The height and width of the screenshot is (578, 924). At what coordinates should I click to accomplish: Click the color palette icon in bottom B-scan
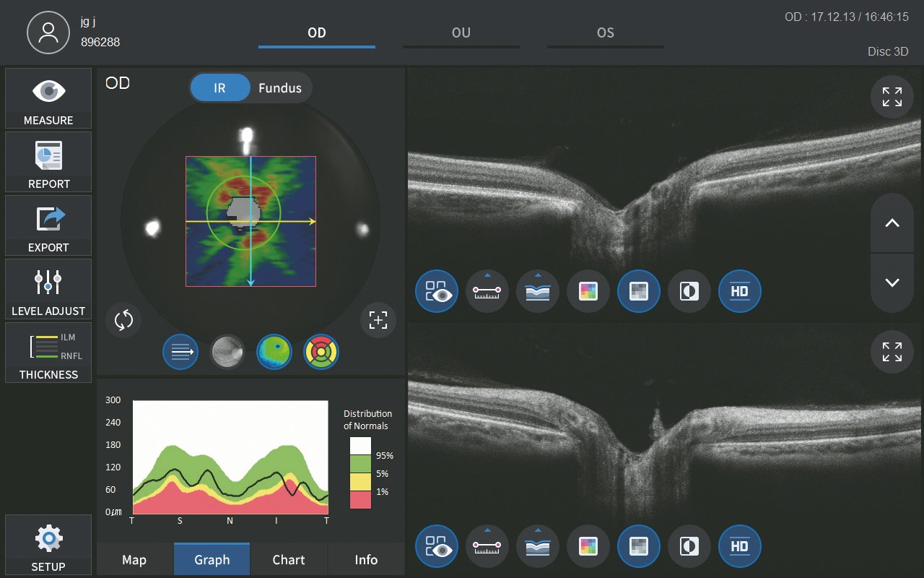click(588, 546)
